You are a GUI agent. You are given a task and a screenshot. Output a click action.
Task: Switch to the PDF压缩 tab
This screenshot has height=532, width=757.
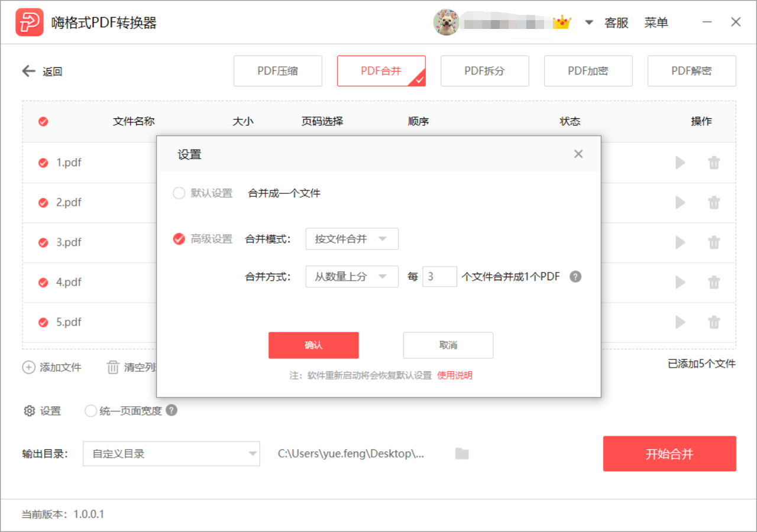click(278, 71)
